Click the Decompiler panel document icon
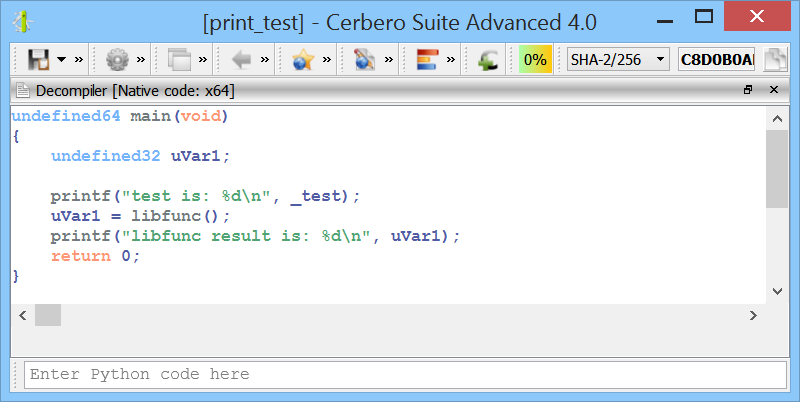Viewport: 800px width, 402px height. (22, 91)
